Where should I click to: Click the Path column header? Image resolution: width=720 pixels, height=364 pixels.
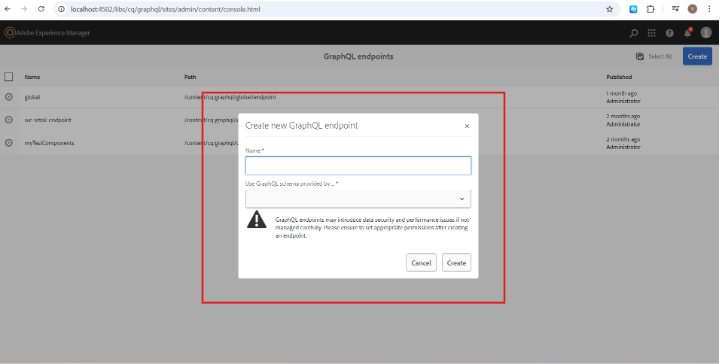pyautogui.click(x=190, y=77)
